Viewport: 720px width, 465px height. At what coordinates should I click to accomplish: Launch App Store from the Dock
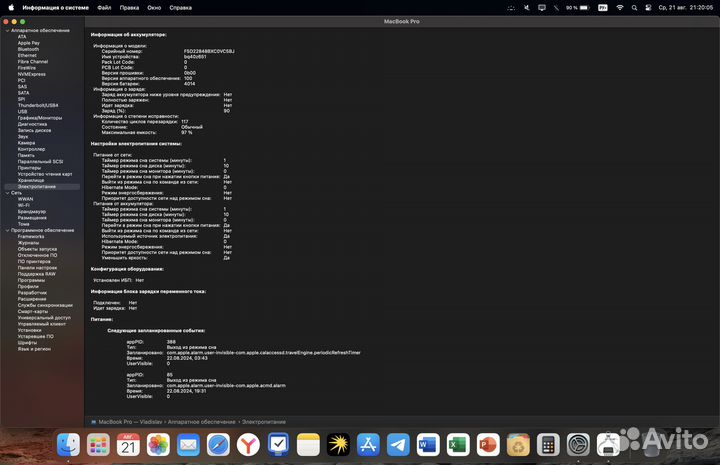pyautogui.click(x=368, y=444)
